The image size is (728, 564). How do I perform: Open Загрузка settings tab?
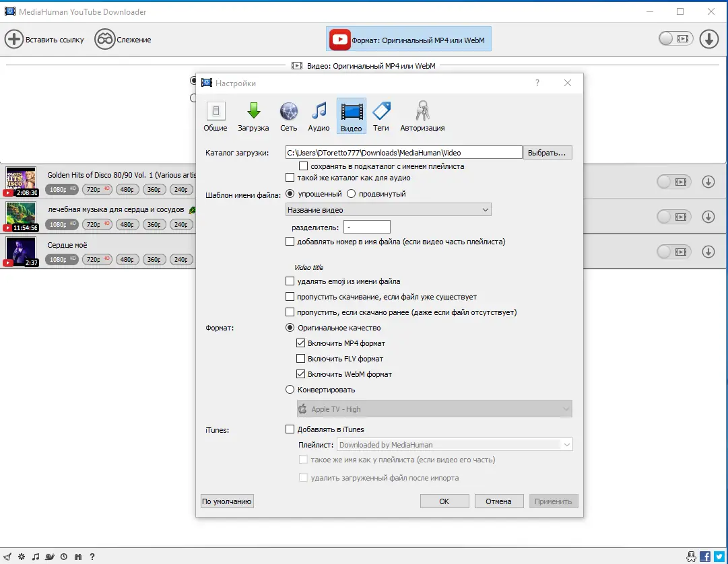[253, 116]
